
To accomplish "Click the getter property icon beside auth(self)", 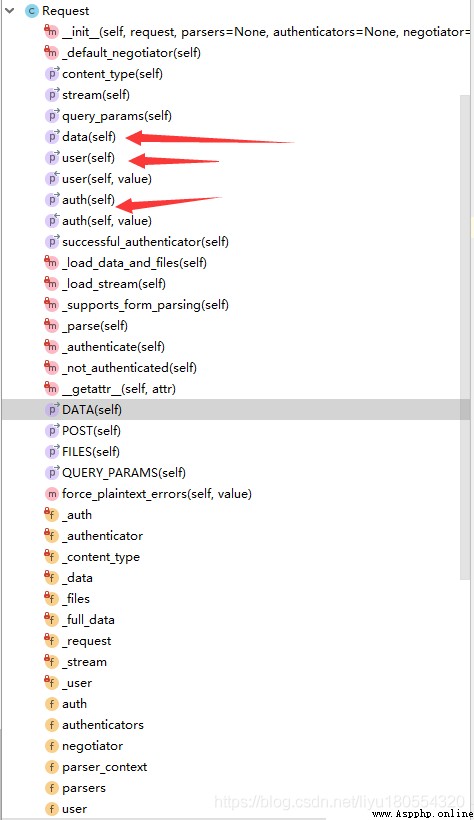I will tap(52, 200).
